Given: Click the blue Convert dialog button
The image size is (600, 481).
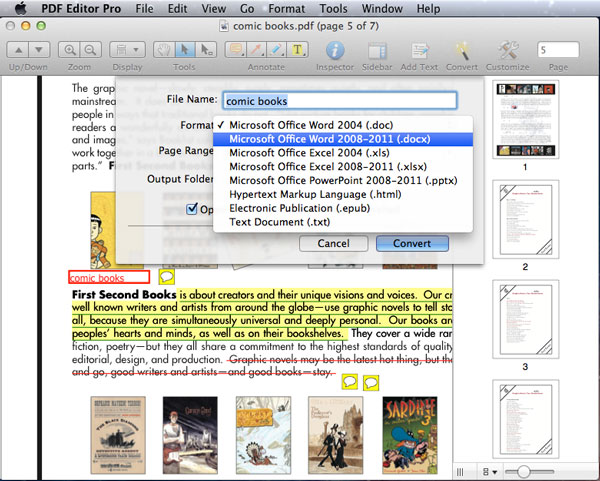Looking at the screenshot, I should 412,243.
